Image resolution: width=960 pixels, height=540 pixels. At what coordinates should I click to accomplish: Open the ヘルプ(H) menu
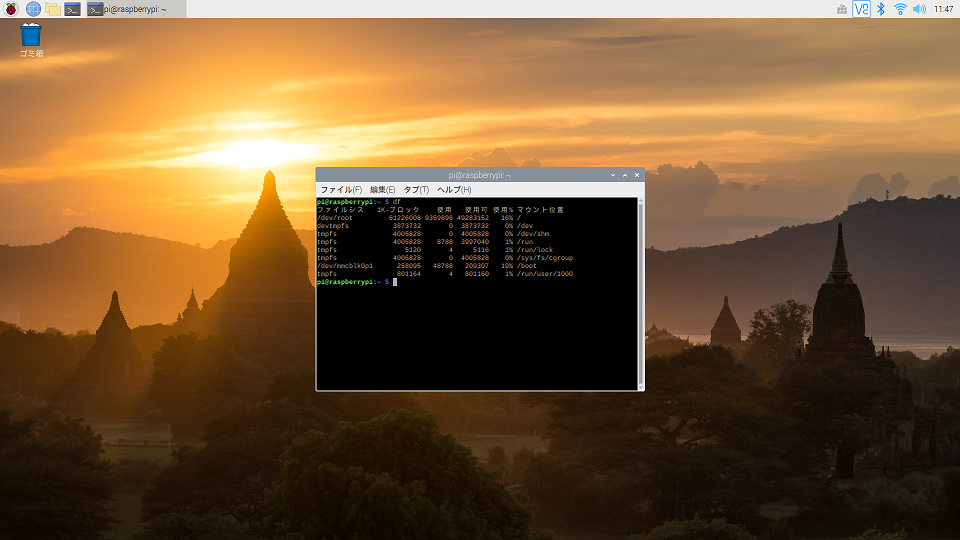coord(454,190)
